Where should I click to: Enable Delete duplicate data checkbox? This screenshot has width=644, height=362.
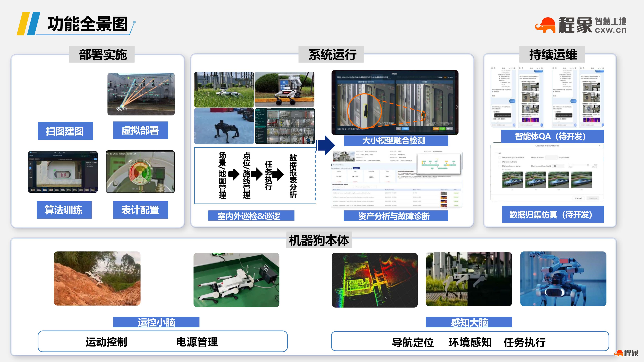tap(500, 157)
